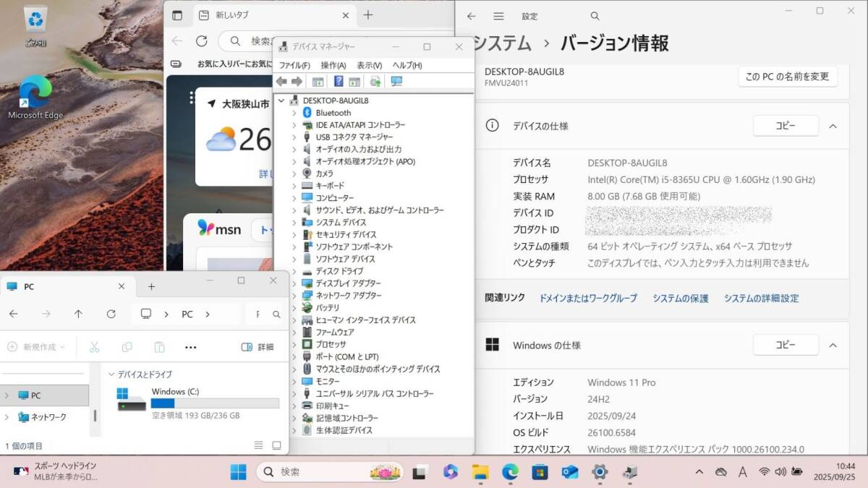Expand the Bluetooth device category
The width and height of the screenshot is (868, 488).
[294, 113]
